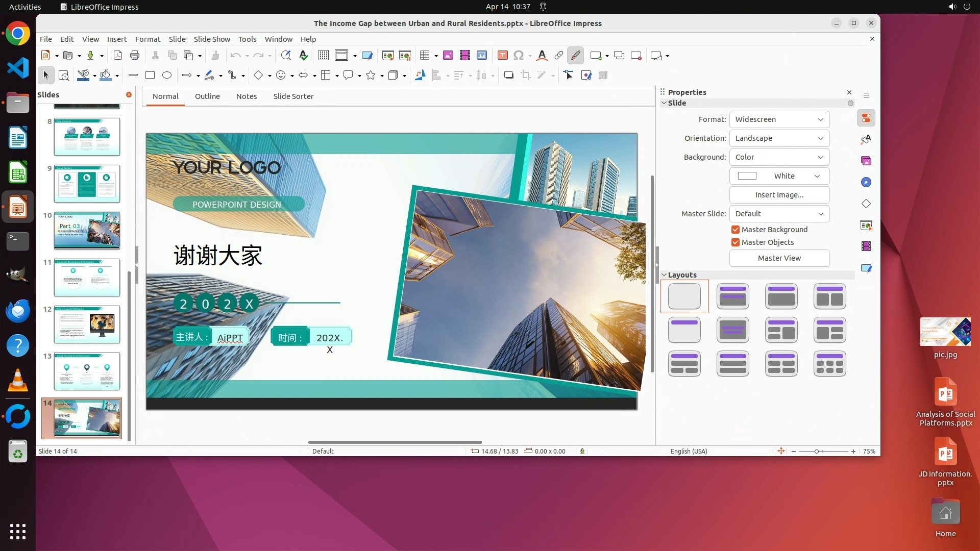Viewport: 980px width, 551px height.
Task: Click the Print toolbar icon
Action: tap(135, 56)
